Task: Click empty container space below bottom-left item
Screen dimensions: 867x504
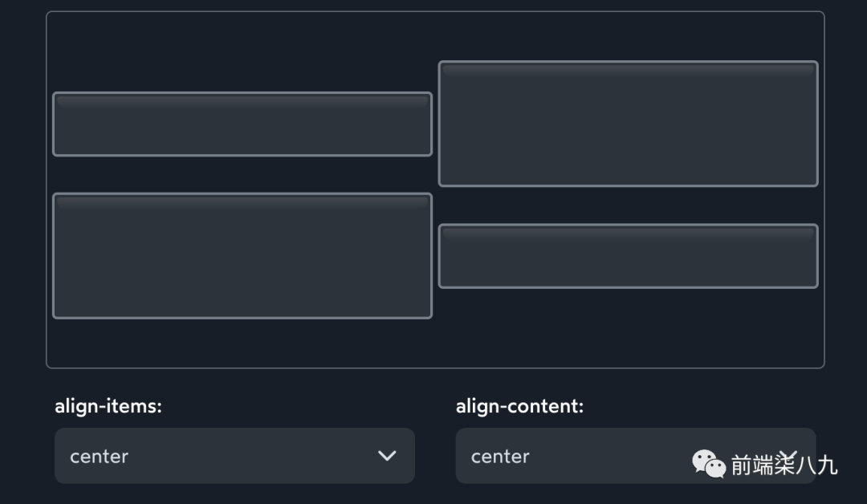Action: tap(242, 343)
